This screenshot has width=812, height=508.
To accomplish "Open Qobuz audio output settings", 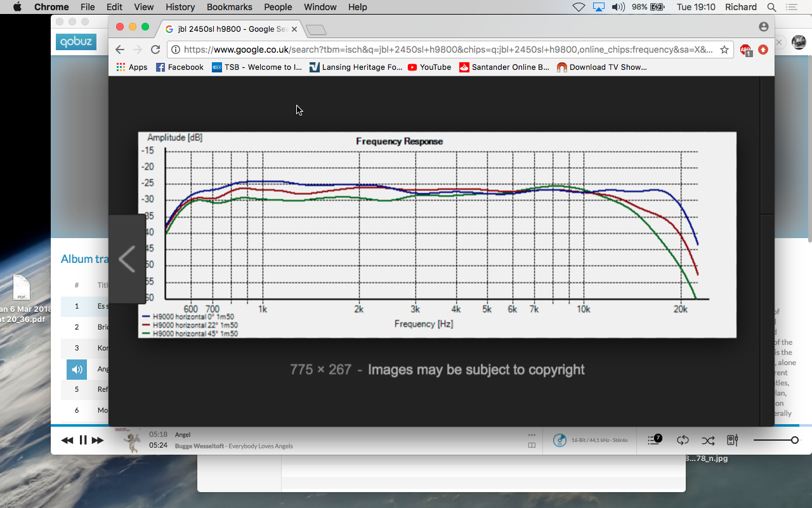I will (732, 440).
